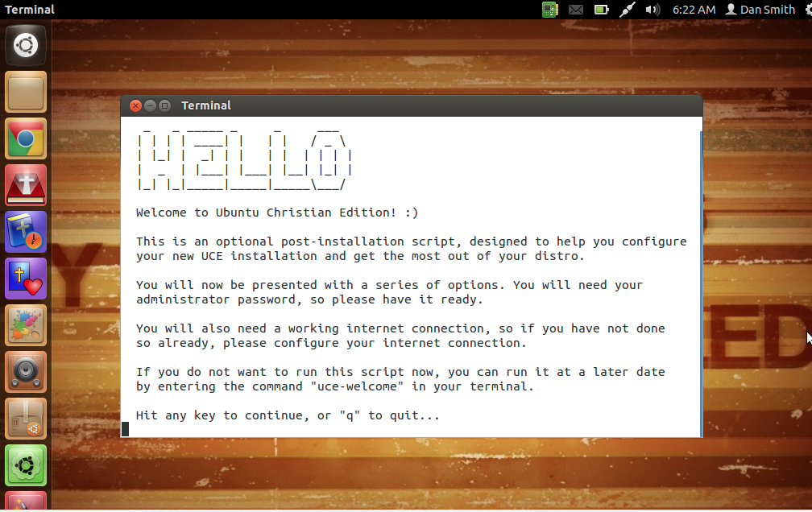
Task: Click the mail envelope indicator in the panel
Action: pos(575,9)
